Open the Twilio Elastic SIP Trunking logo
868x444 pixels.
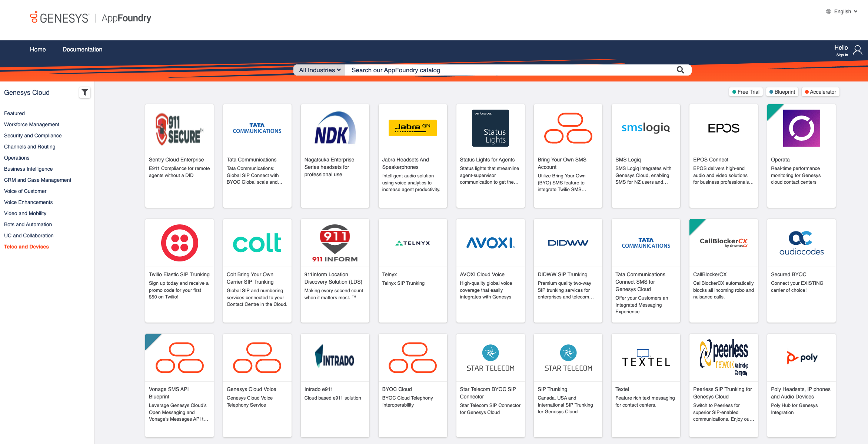pos(179,243)
